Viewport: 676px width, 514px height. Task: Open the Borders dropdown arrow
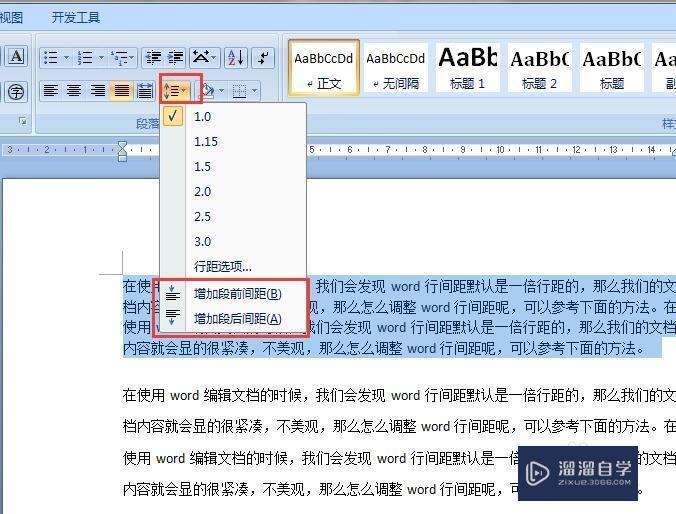click(x=254, y=91)
